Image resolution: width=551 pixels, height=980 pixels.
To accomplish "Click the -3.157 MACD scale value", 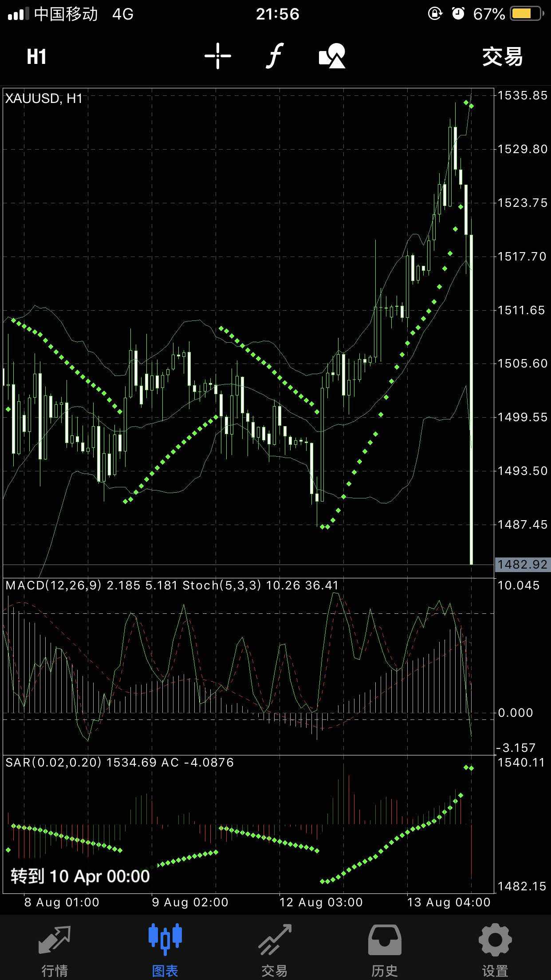I will coord(516,748).
